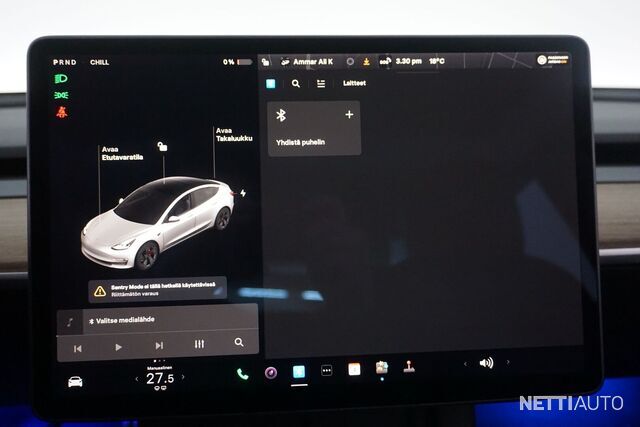Open rear trunk via Avaa Takaluukku
The width and height of the screenshot is (640, 427).
click(234, 134)
